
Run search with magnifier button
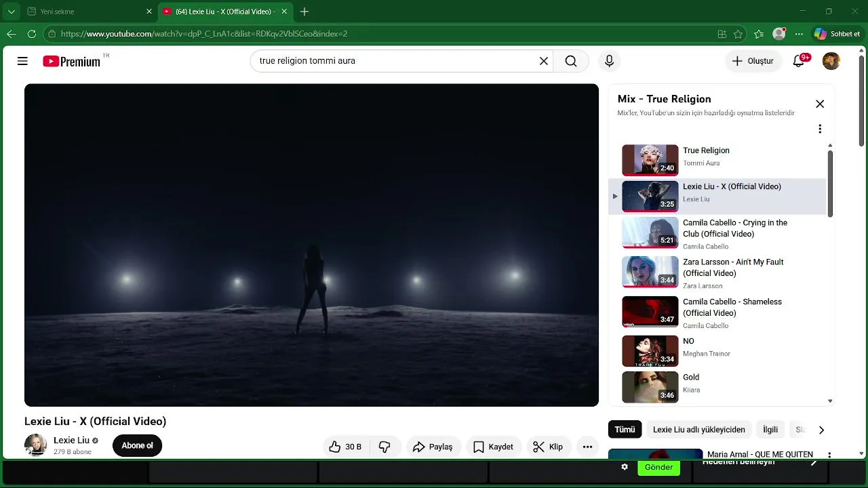[x=571, y=61]
